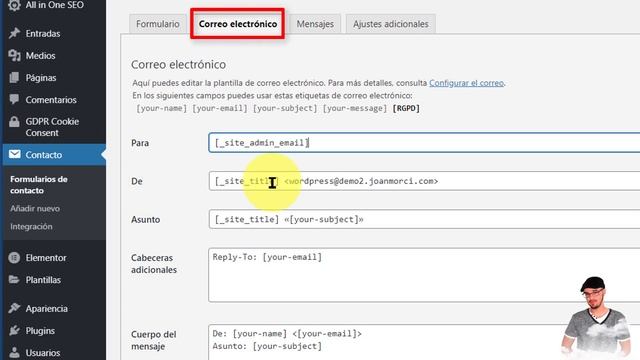Select the Correo electrónico tab
The image size is (640, 360).
(x=238, y=24)
